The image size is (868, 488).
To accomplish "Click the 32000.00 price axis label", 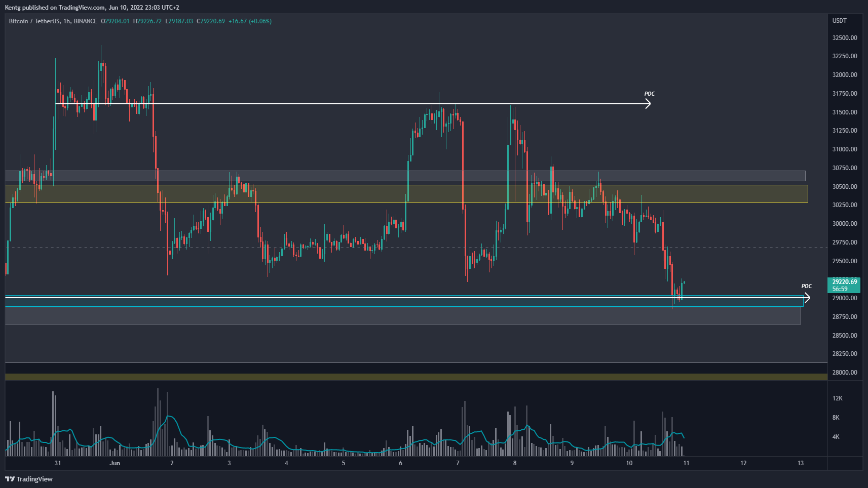I will tap(845, 75).
